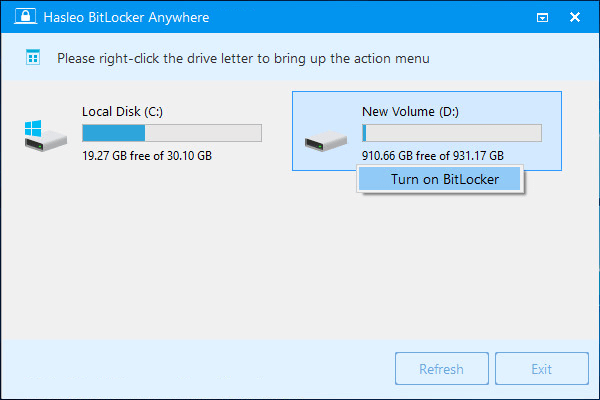Click the 19.27 GB free of 30.10 GB text
Viewport: 600px width, 400px height.
point(147,156)
